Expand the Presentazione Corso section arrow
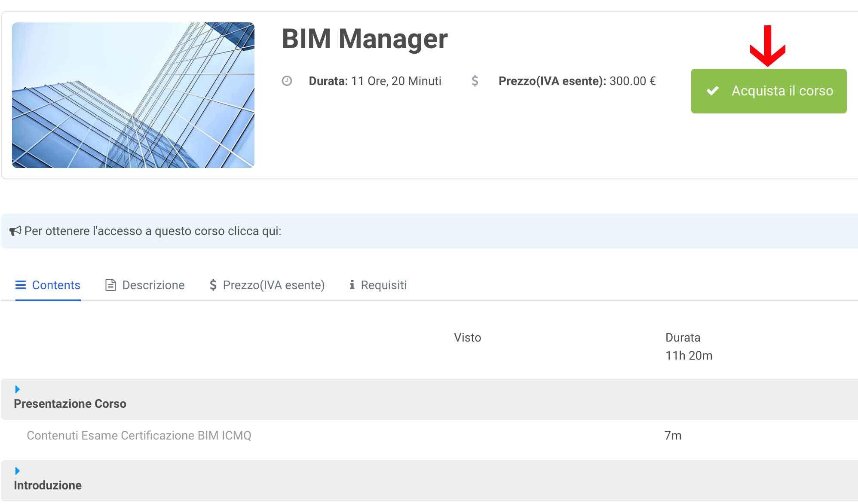Screen dimensions: 858x504 pos(17,389)
